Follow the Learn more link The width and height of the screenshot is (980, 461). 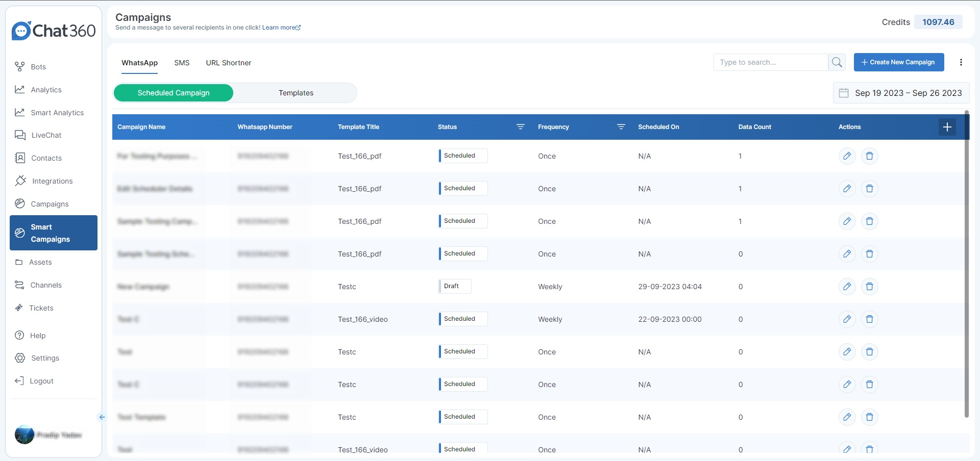click(x=281, y=28)
